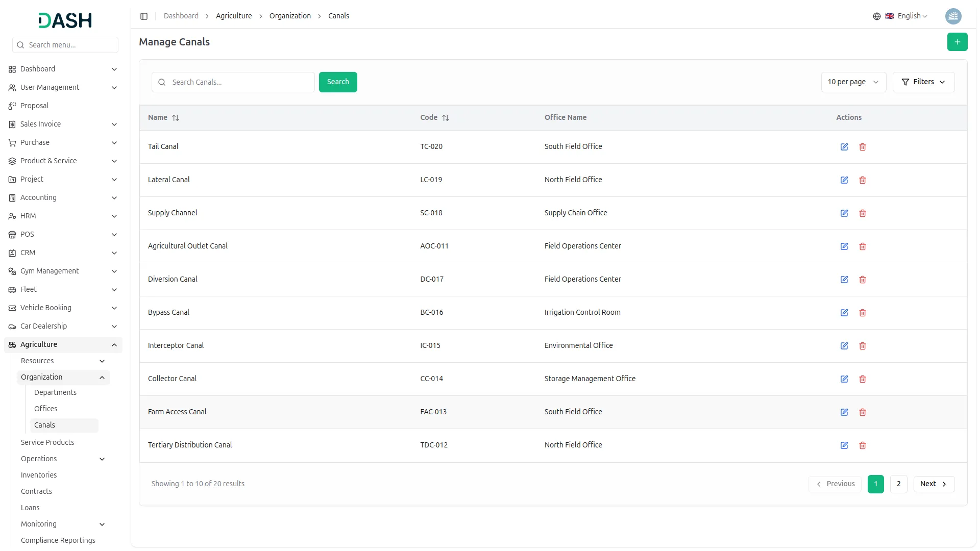Sort table by Name column

coord(163,117)
